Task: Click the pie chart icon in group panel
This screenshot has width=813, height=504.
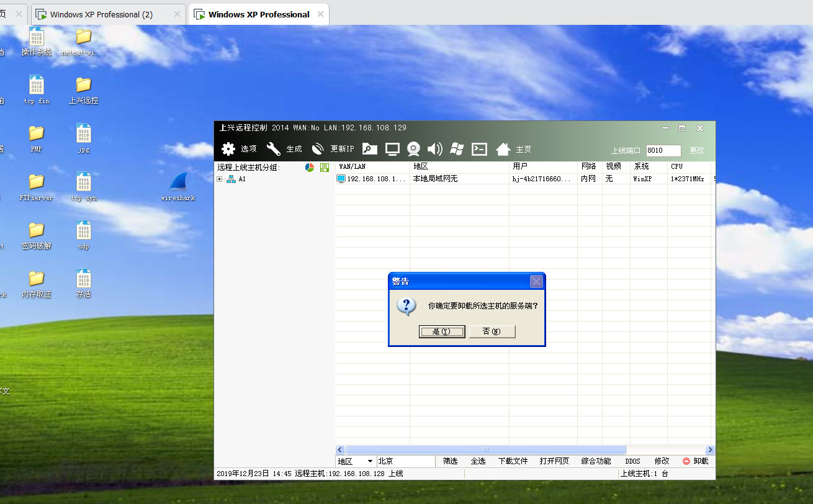Action: [310, 168]
